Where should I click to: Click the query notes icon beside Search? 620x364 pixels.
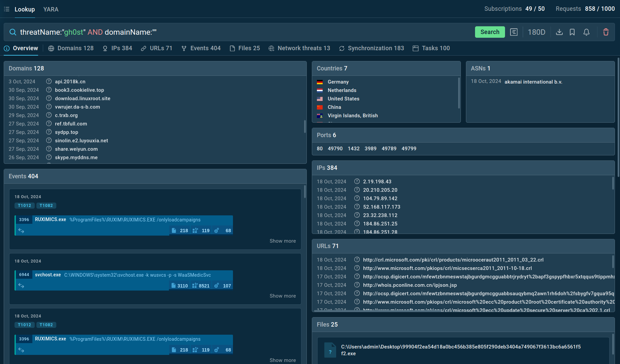tap(514, 32)
